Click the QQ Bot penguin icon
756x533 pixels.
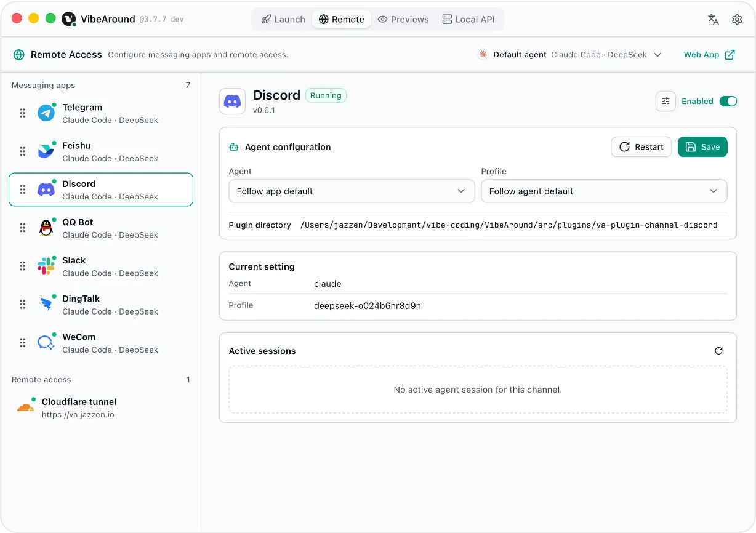pos(46,228)
